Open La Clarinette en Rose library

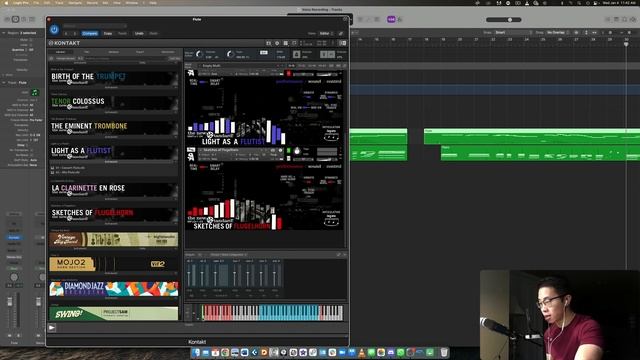114,190
